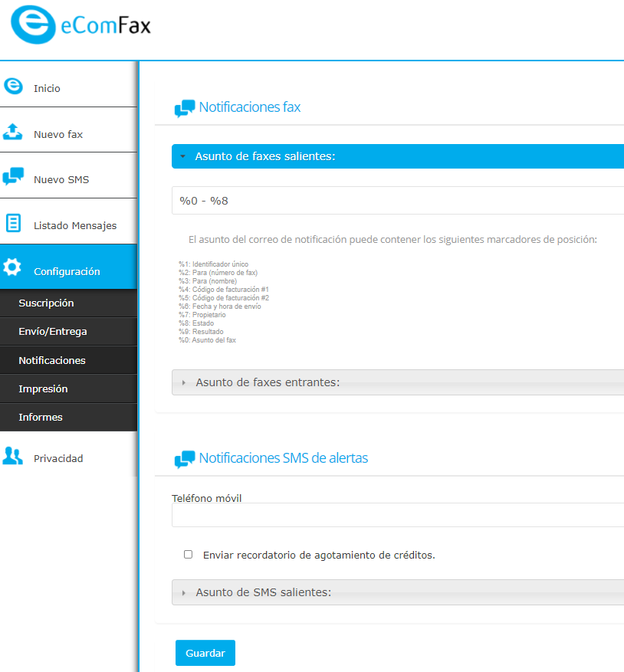Expand the Asunto de faxes entrantes section
The width and height of the screenshot is (624, 672).
coord(398,382)
